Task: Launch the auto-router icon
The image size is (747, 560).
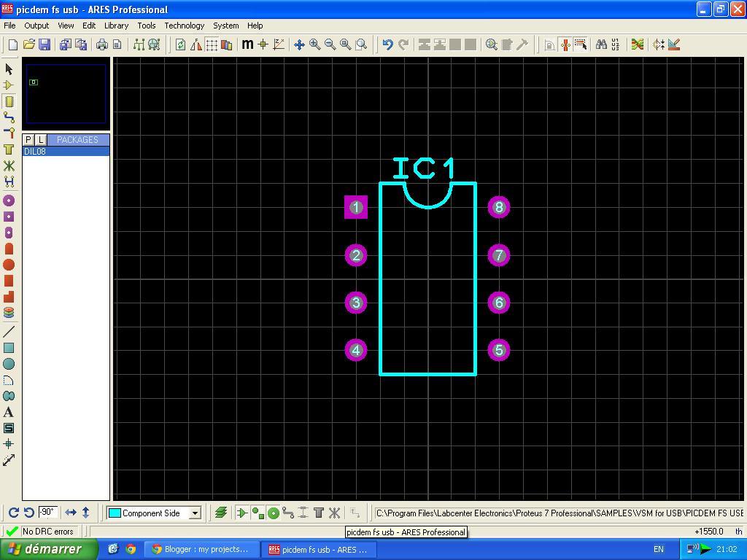Action: pyautogui.click(x=637, y=44)
